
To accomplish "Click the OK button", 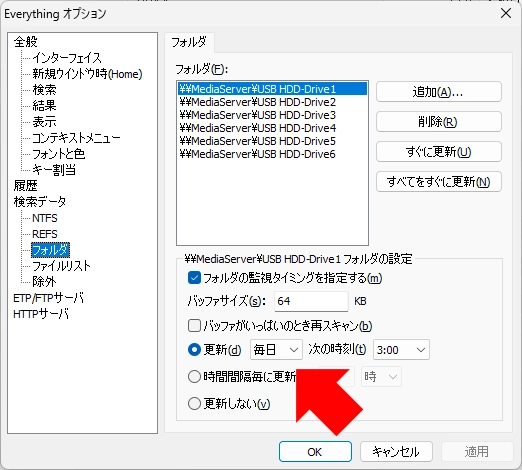I will (315, 452).
